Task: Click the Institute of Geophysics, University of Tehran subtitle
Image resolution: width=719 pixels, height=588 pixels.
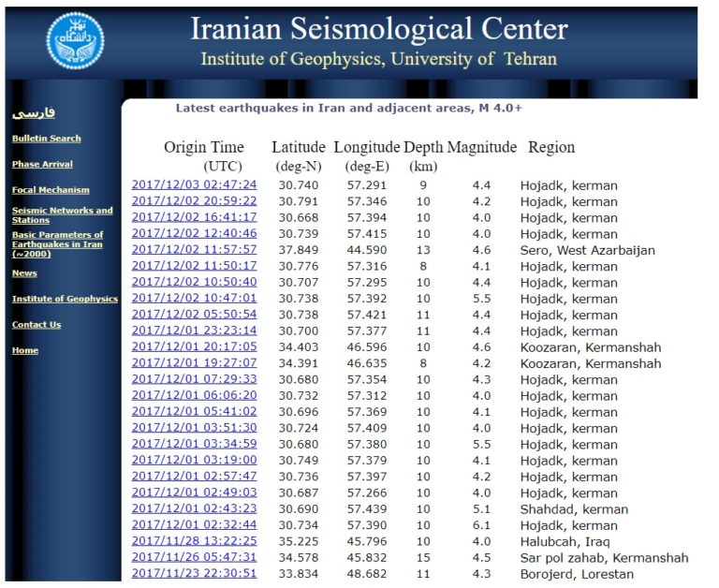Action: [x=379, y=59]
